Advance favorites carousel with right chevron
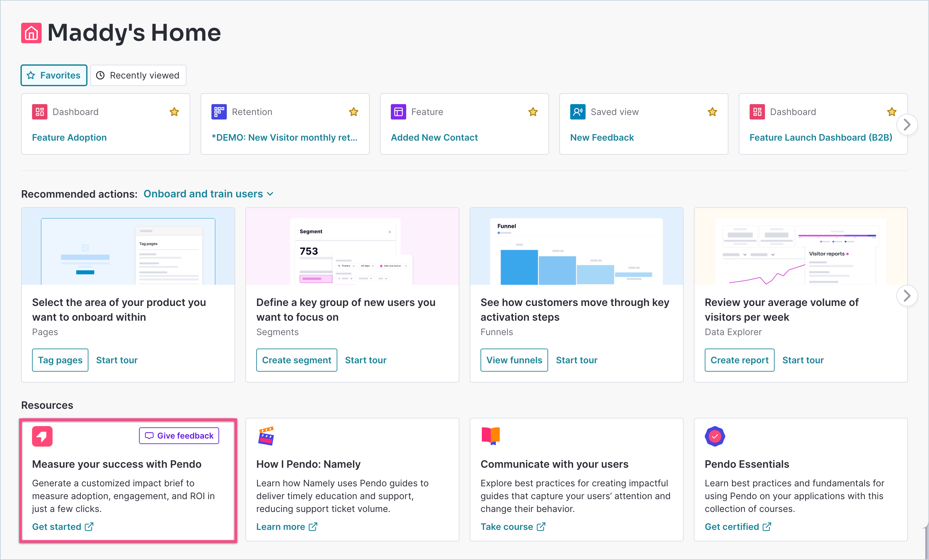This screenshot has width=929, height=560. pos(907,124)
